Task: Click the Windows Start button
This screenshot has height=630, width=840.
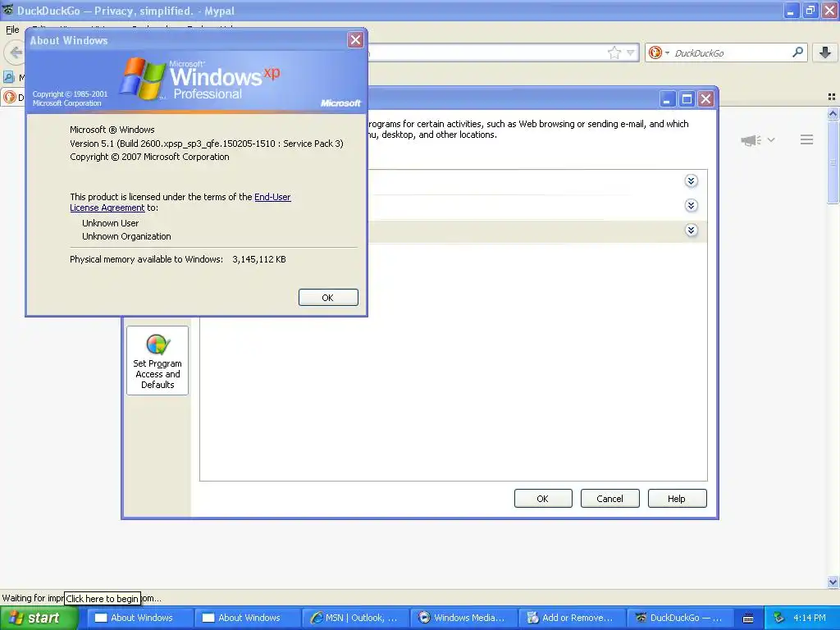Action: [x=39, y=618]
